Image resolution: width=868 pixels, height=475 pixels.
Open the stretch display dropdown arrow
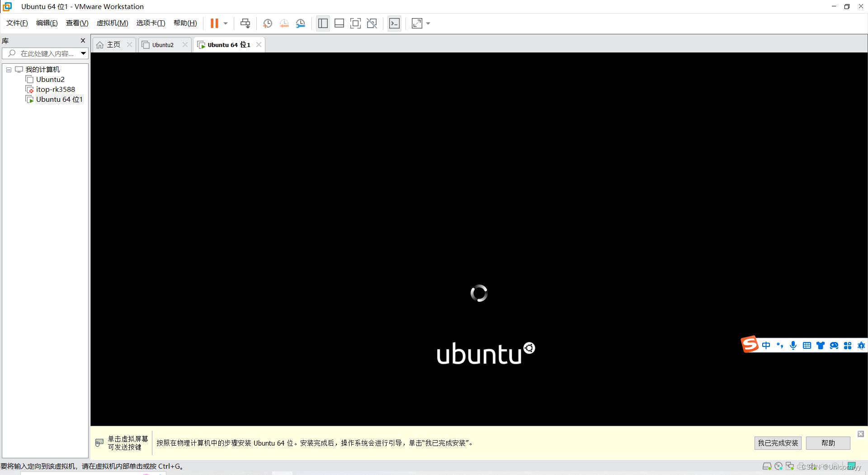pyautogui.click(x=428, y=23)
